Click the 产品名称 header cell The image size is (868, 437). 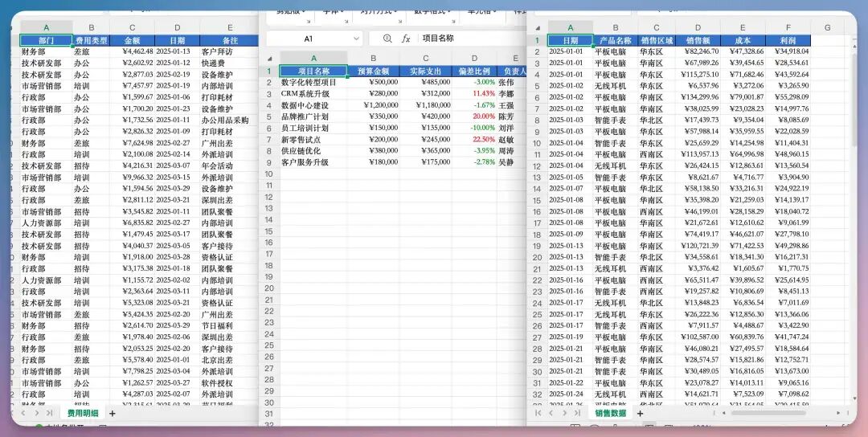[x=615, y=40]
